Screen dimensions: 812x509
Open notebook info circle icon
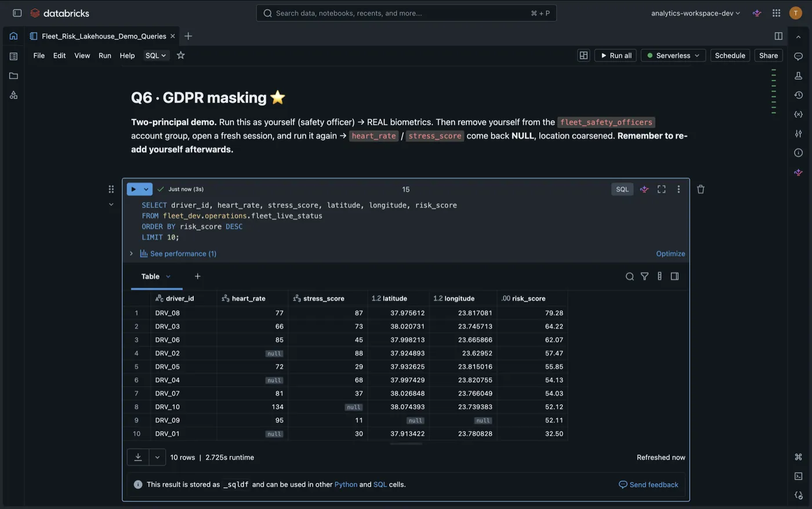coord(798,152)
